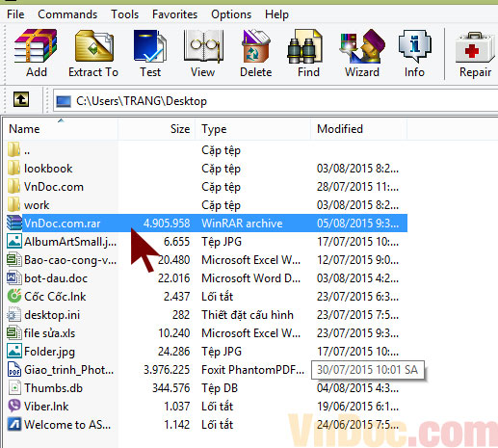The image size is (498, 448).
Task: Sort list by Type column header
Action: coord(252,129)
